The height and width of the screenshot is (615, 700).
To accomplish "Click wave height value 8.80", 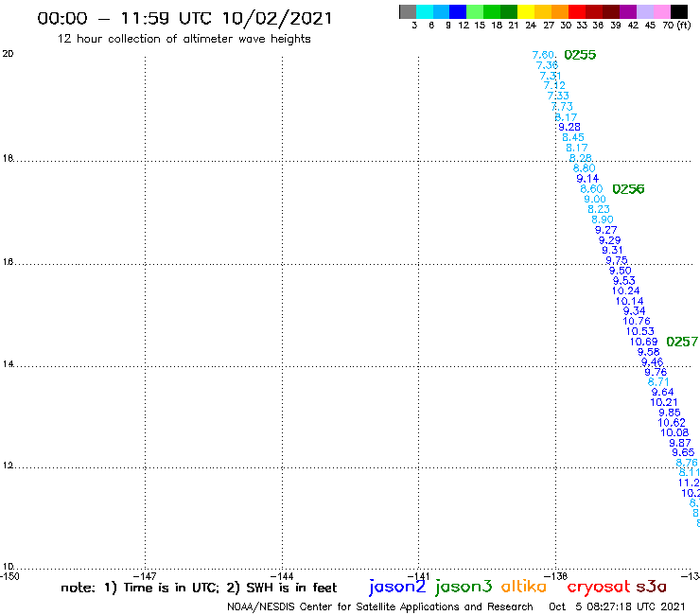I will 584,168.
